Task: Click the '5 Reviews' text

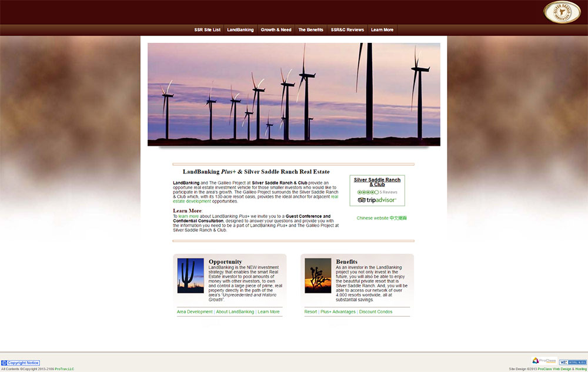Action: (389, 192)
